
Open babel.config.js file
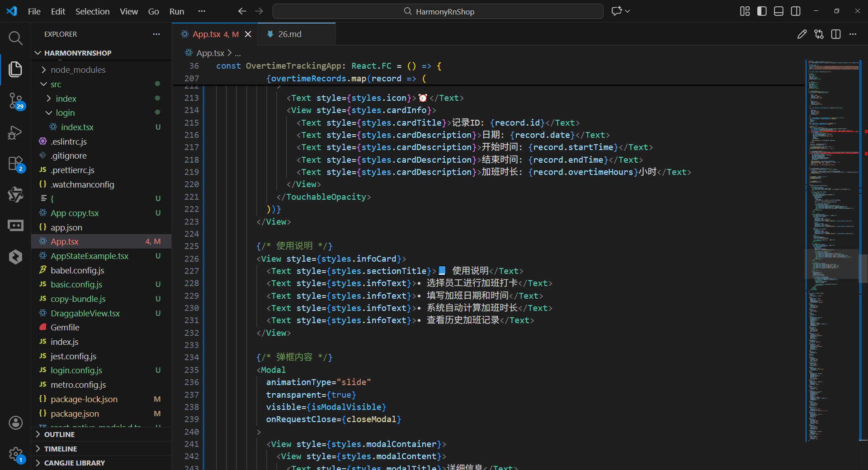click(101, 270)
